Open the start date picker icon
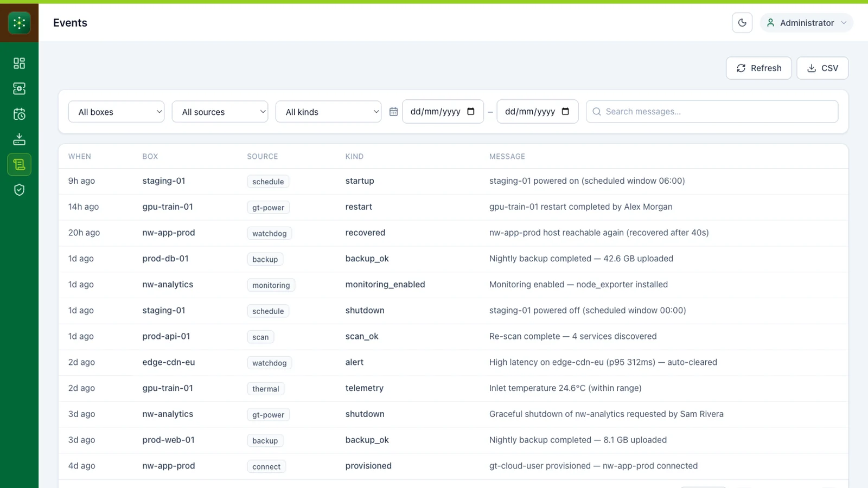Image resolution: width=868 pixels, height=488 pixels. [x=471, y=112]
